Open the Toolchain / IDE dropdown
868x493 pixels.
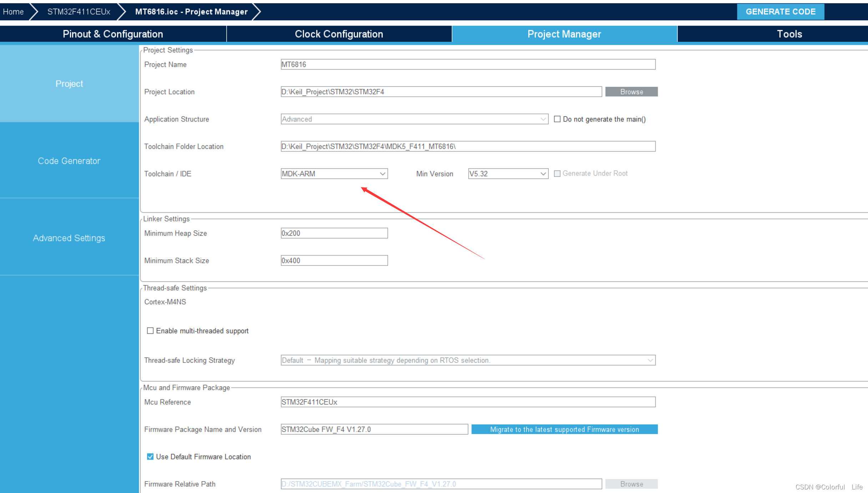click(x=334, y=174)
